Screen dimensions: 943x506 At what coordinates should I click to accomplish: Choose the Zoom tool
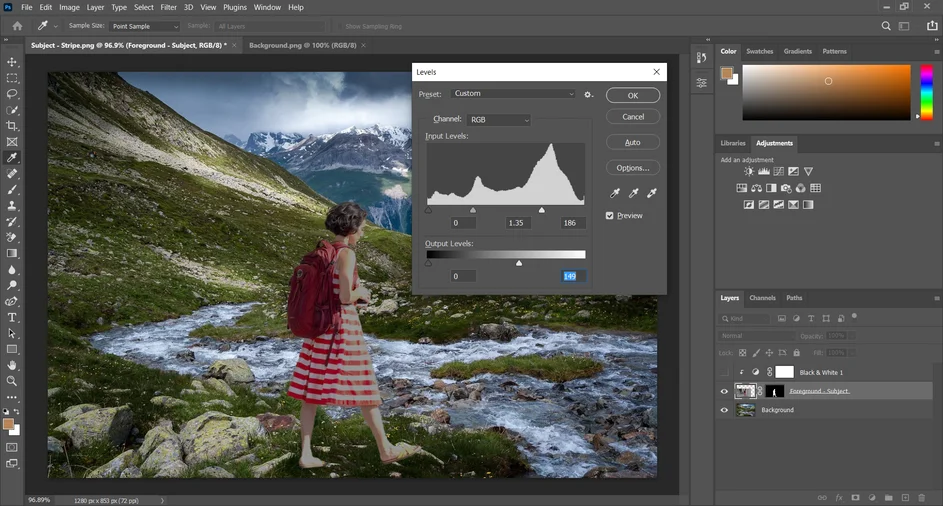point(12,381)
